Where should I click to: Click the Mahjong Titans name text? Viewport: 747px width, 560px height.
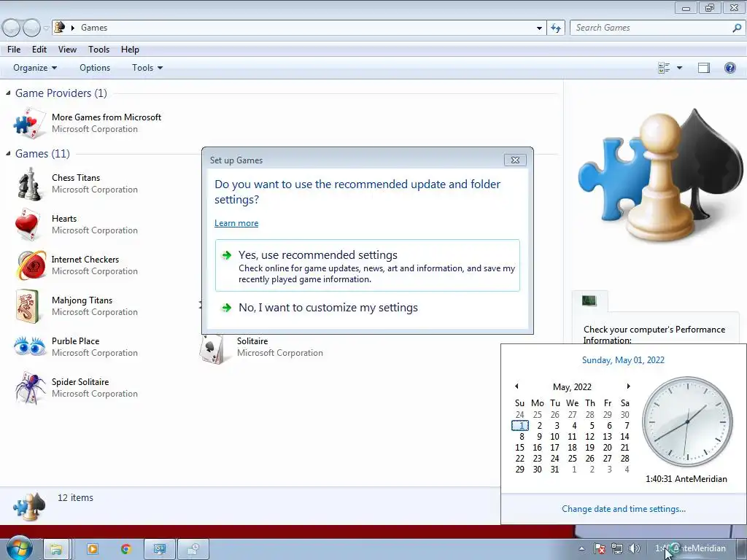(82, 300)
